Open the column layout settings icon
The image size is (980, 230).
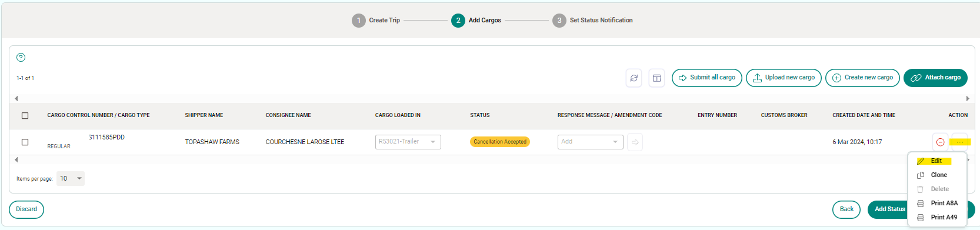pos(657,78)
